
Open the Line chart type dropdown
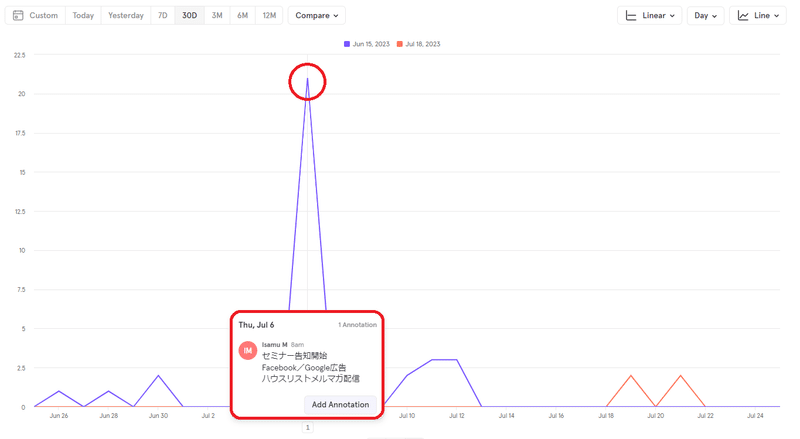[758, 15]
